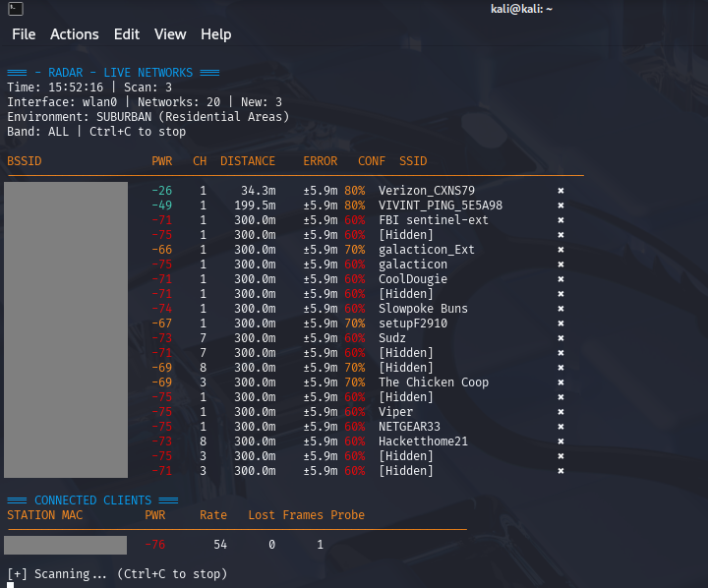The width and height of the screenshot is (708, 588).
Task: Click the x mark on setupF2910 row
Action: [560, 323]
